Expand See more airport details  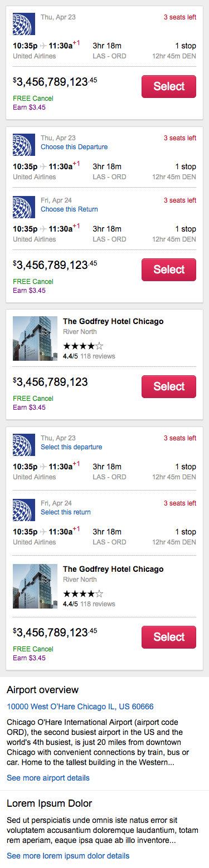[x=48, y=778]
